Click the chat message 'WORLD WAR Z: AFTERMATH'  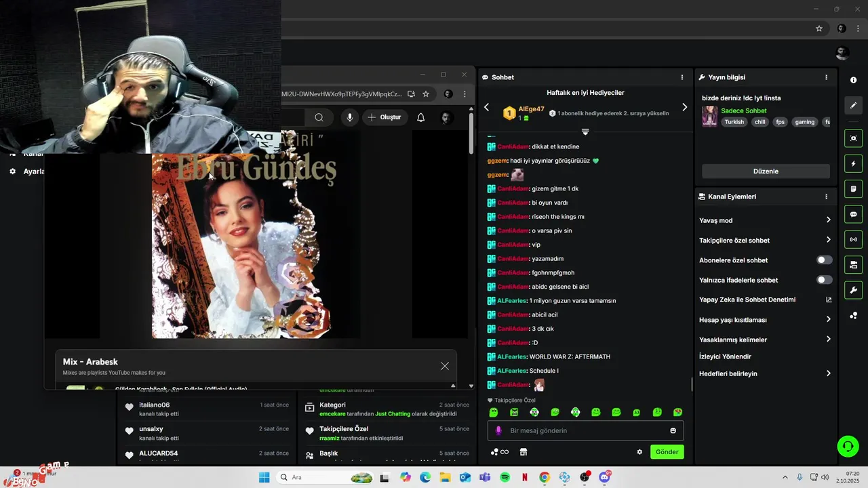point(570,357)
